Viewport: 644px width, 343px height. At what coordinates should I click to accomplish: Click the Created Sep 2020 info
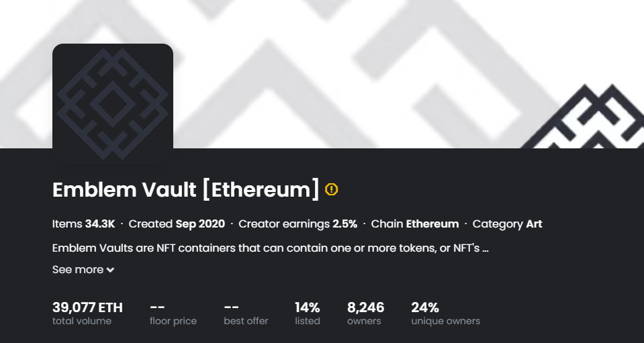[x=177, y=224]
